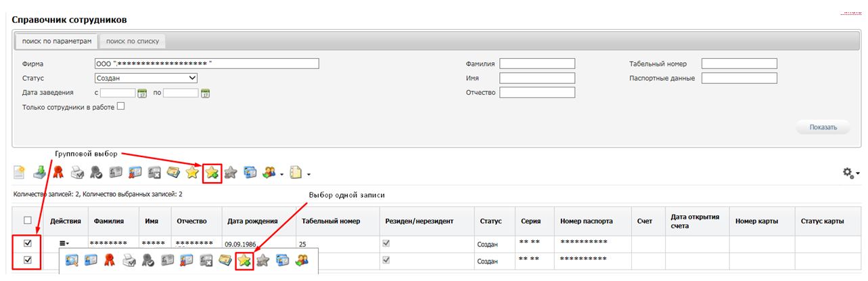Click the ID card with red cross icon in the main toolbar
The width and height of the screenshot is (868, 281).
135,172
